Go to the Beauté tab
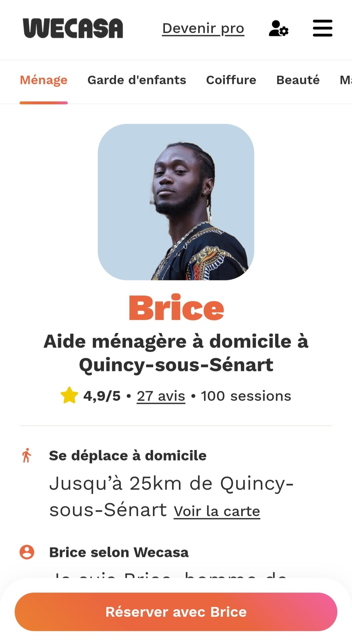Image resolution: width=352 pixels, height=644 pixels. click(298, 80)
